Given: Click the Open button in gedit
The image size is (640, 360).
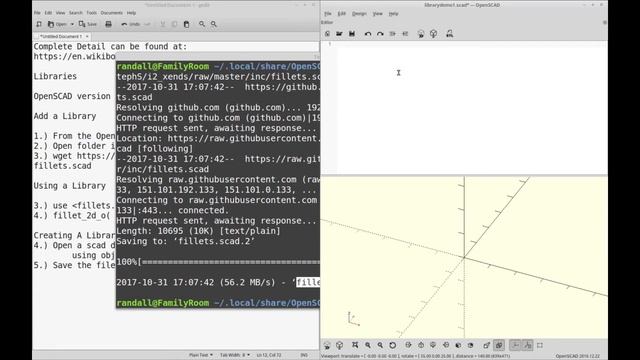Looking at the screenshot, I should 57,24.
